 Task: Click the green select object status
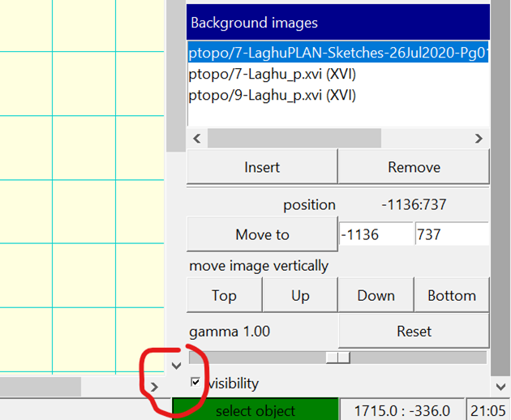pyautogui.click(x=255, y=410)
